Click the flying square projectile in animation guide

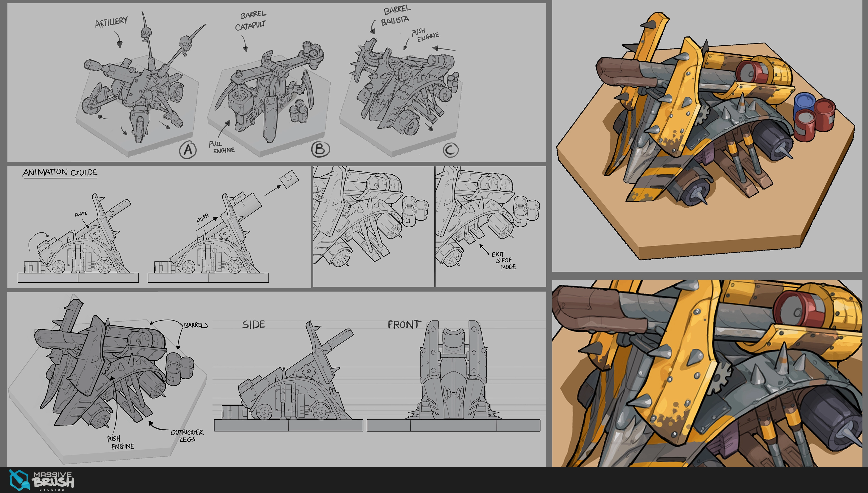tap(289, 179)
